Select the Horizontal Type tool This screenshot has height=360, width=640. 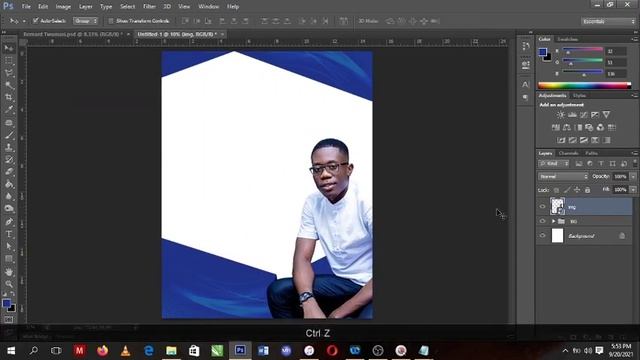click(9, 234)
